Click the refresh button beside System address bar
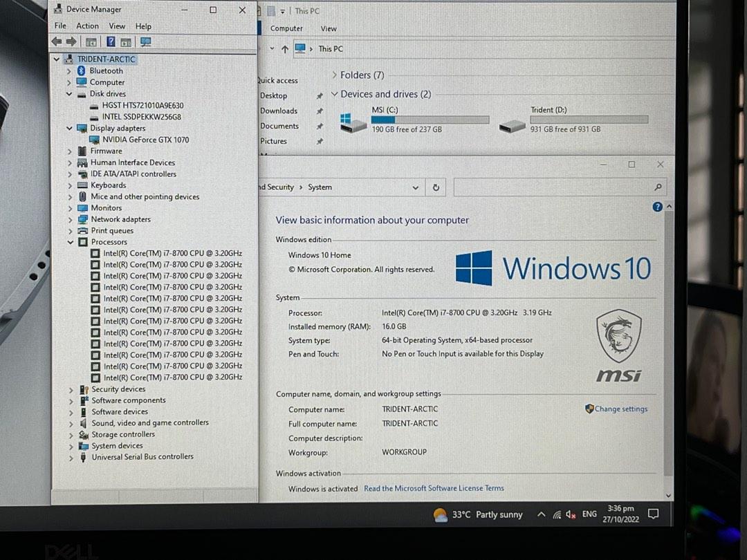Screen dimensions: 747x560 [436, 187]
